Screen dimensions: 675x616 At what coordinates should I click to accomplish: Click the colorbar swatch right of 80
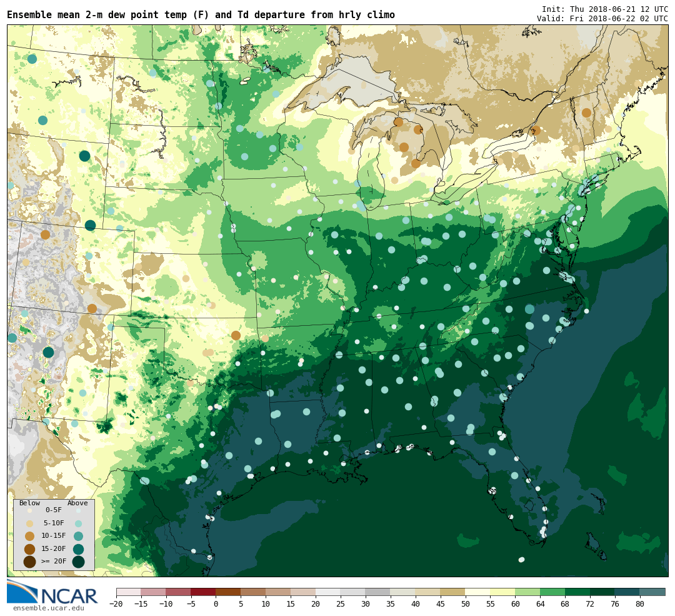coord(652,592)
